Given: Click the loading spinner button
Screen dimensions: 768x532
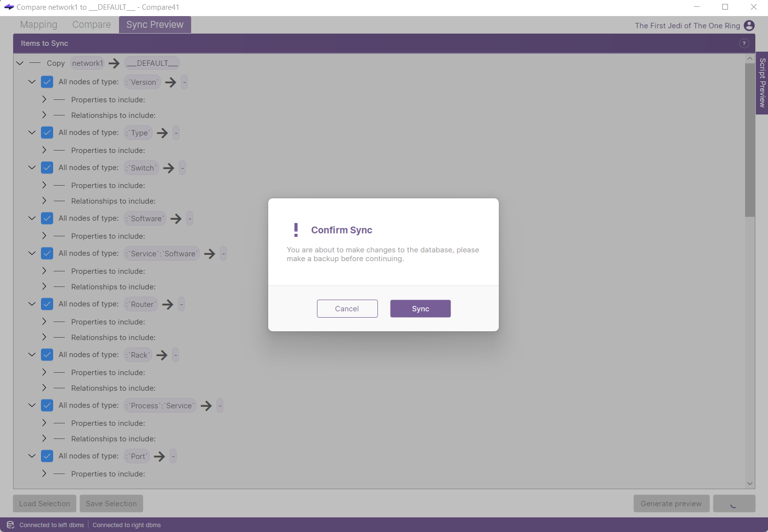Looking at the screenshot, I should pyautogui.click(x=734, y=503).
